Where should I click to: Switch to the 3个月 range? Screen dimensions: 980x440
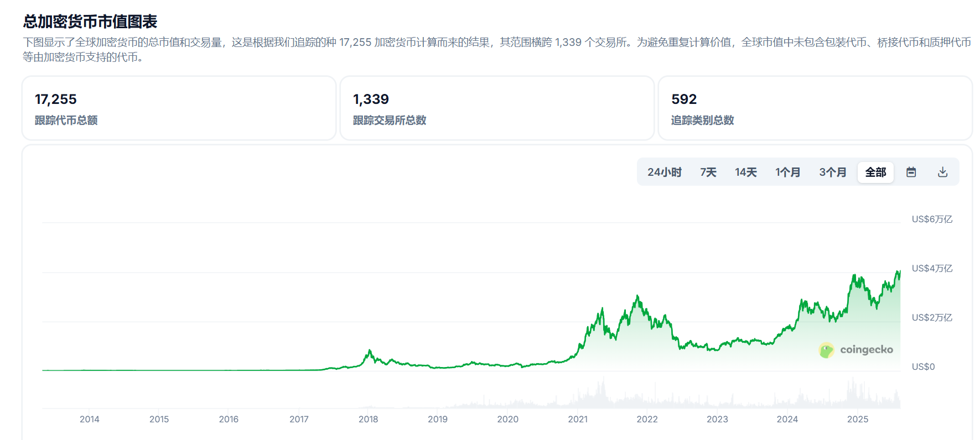click(832, 172)
